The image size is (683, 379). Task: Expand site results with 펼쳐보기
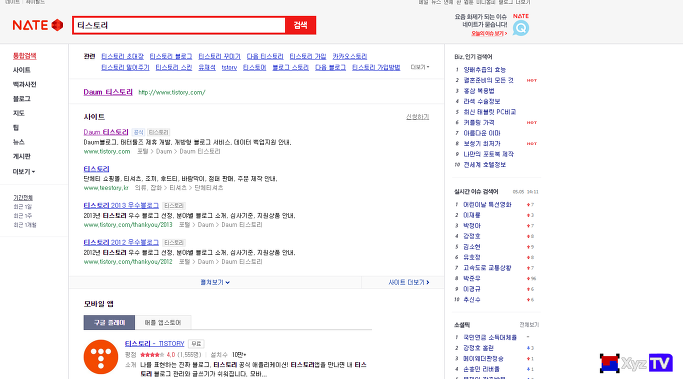215,282
